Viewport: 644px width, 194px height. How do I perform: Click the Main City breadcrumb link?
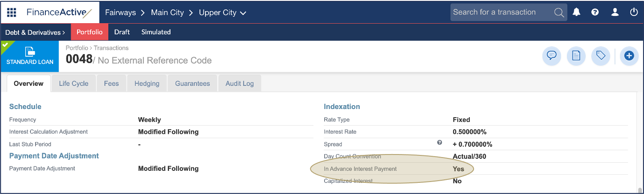click(167, 13)
